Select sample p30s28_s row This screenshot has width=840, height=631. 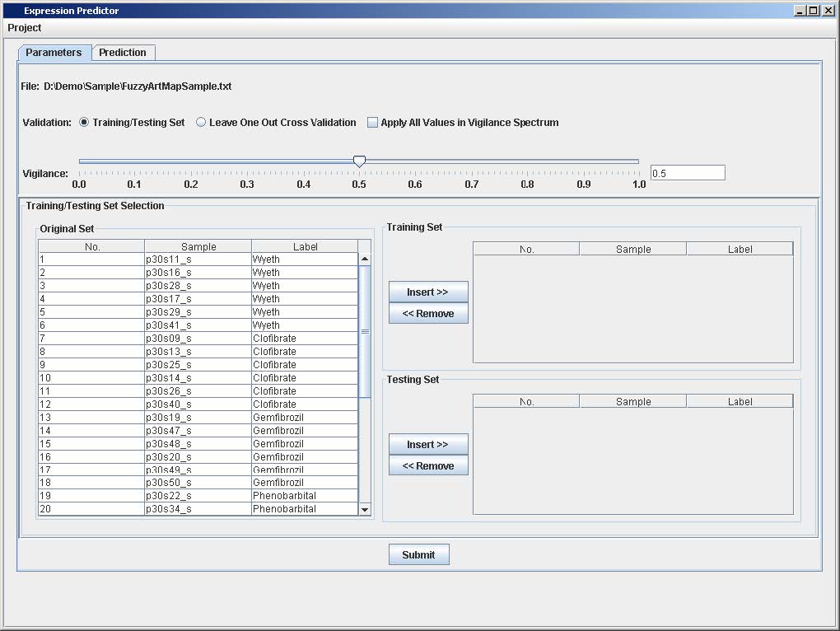[x=198, y=286]
